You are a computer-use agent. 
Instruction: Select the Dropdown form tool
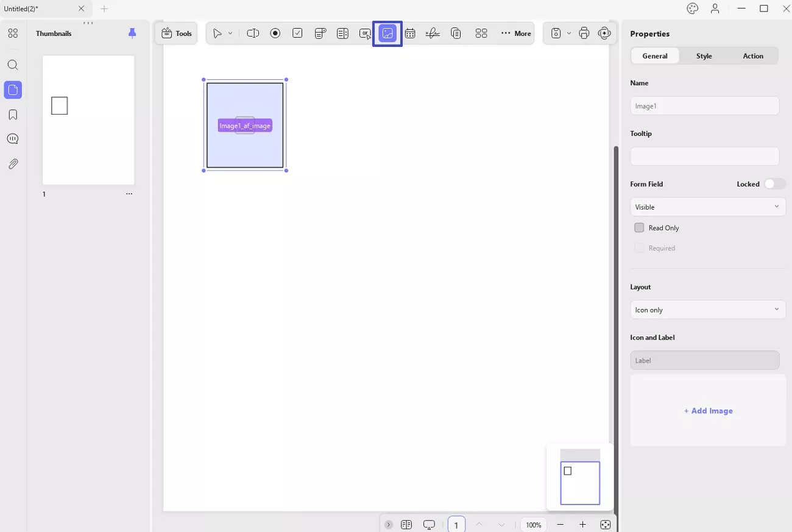320,34
